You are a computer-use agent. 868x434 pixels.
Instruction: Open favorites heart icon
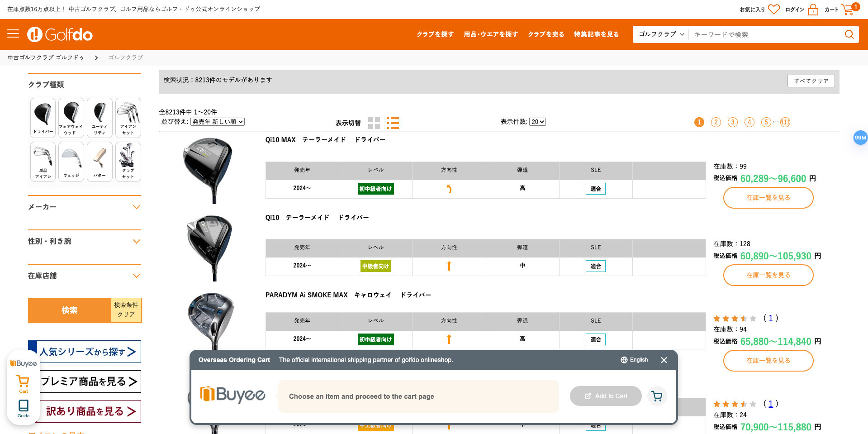point(774,9)
